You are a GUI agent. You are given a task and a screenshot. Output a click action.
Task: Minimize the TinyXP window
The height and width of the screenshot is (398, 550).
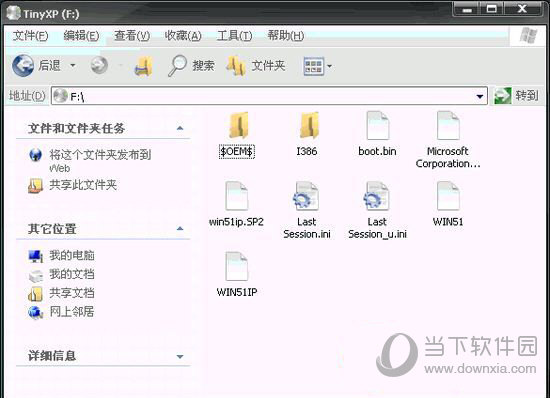click(467, 9)
